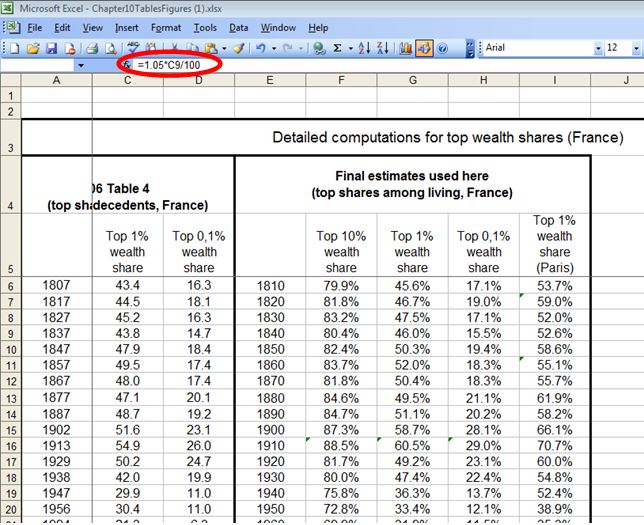
Task: Open the Format menu
Action: point(166,28)
